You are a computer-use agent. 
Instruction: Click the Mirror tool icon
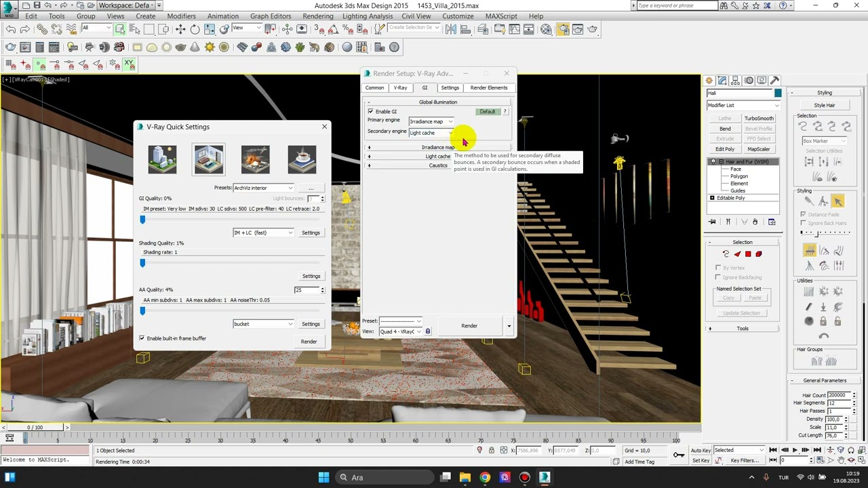451,29
